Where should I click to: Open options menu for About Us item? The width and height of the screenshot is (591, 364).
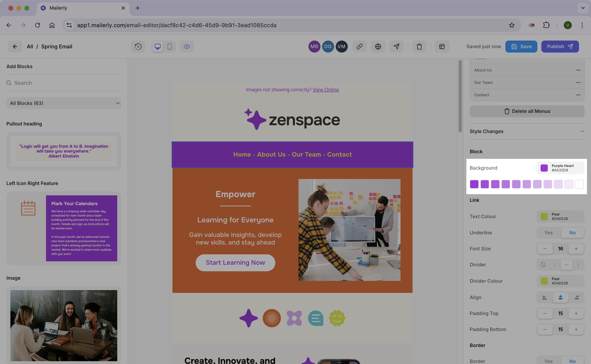point(578,70)
